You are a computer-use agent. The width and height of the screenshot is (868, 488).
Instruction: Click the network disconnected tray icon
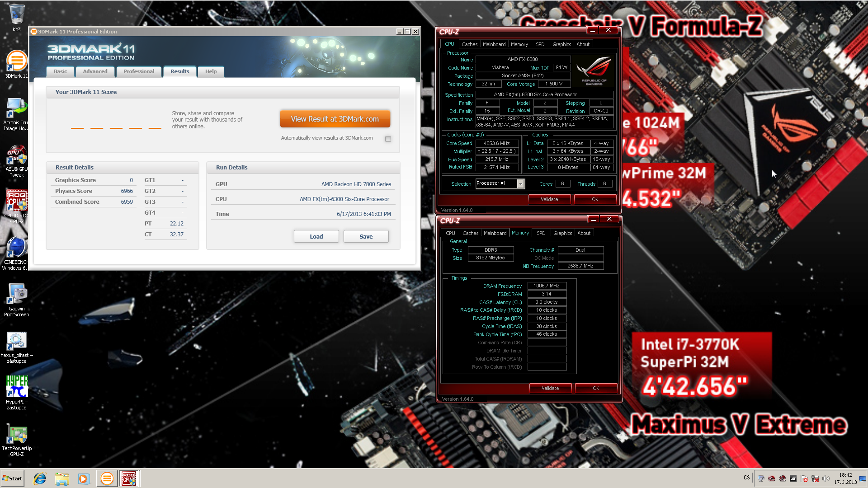(815, 479)
